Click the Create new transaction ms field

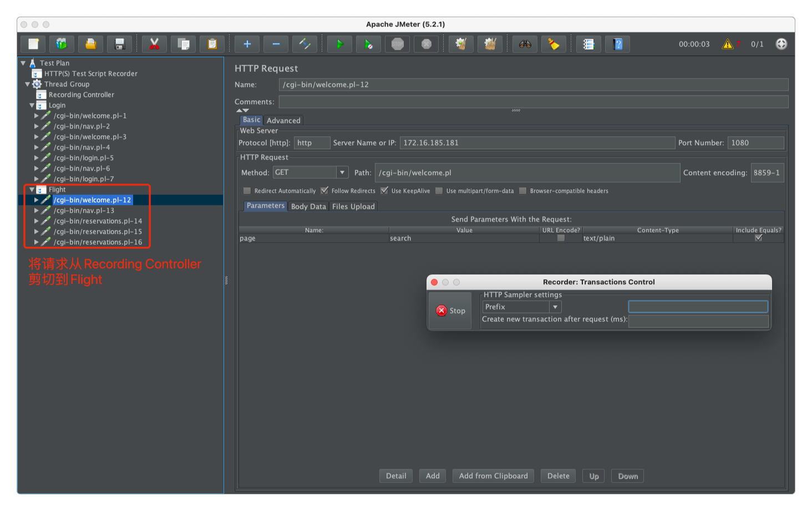[698, 321]
